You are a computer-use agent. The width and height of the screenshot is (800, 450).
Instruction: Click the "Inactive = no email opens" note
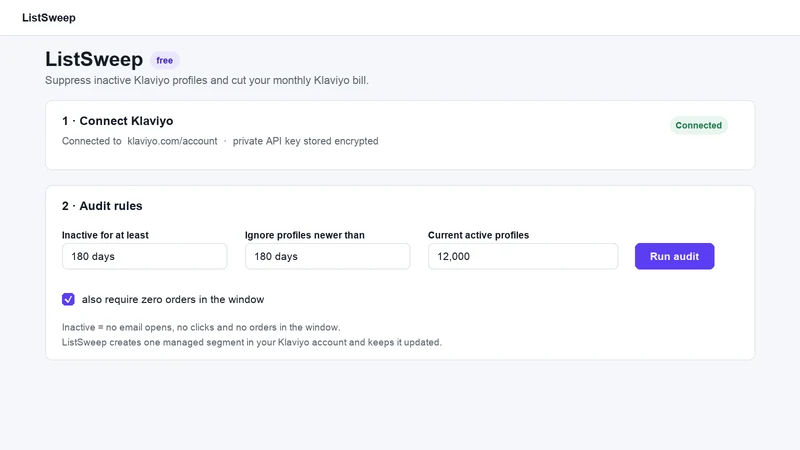tap(201, 327)
